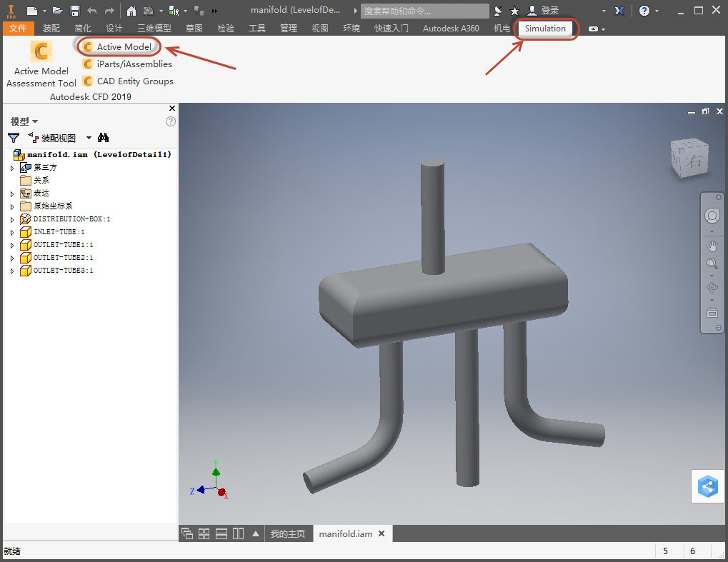
Task: Click Active Model CFD launch button
Action: pyautogui.click(x=117, y=46)
